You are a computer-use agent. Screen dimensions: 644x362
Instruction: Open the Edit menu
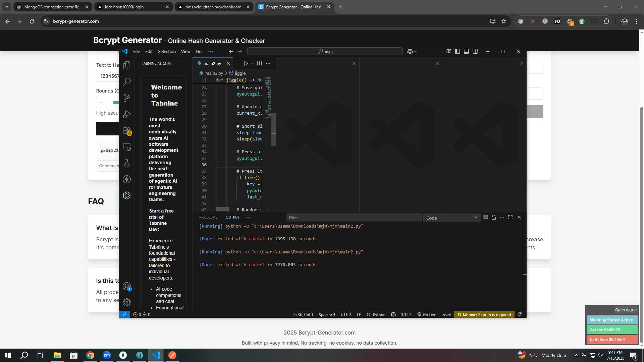[149, 51]
